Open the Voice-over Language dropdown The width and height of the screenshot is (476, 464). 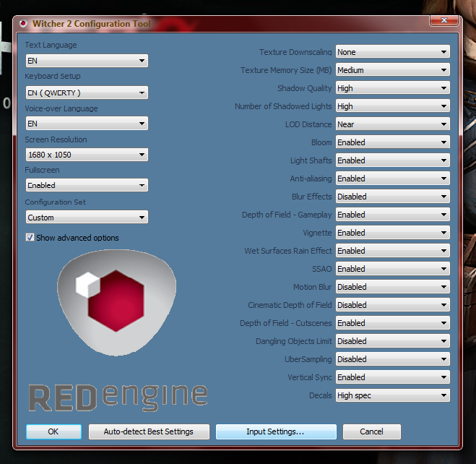click(x=87, y=124)
